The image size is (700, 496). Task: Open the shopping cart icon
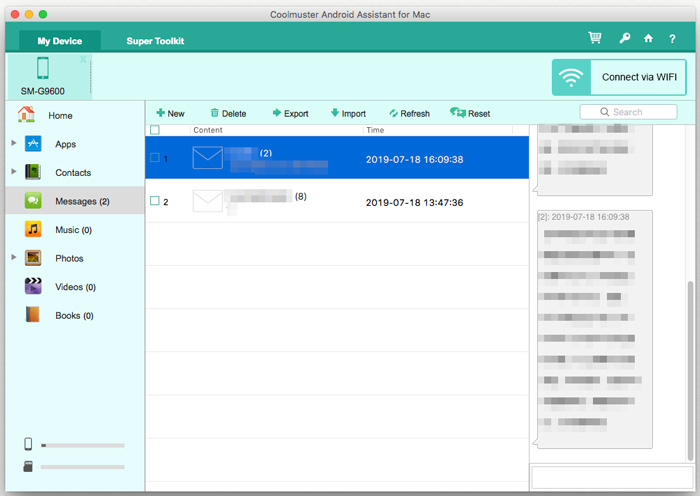(x=595, y=38)
